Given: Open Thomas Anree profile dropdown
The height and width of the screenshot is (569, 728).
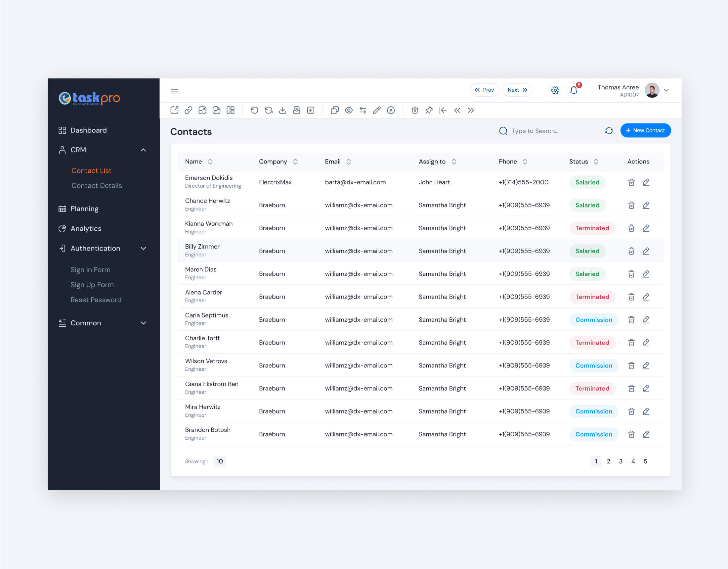Looking at the screenshot, I should click(x=666, y=90).
